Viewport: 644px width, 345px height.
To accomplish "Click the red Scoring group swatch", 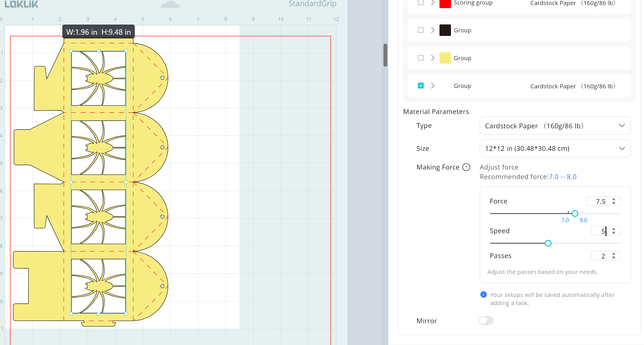I will (x=445, y=4).
